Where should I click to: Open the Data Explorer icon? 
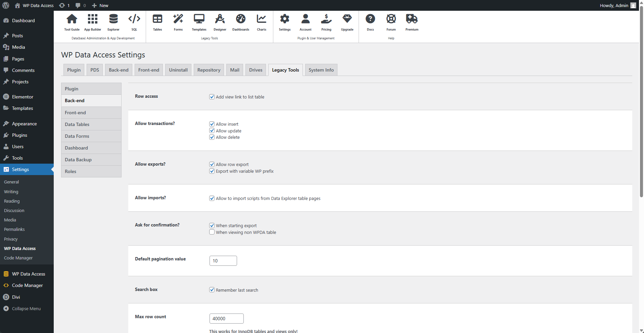tap(113, 22)
